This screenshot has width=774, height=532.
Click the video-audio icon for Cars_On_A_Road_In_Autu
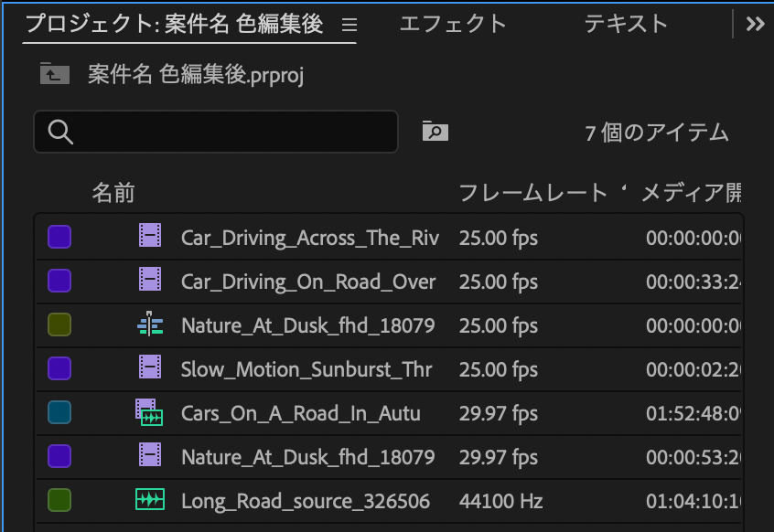pos(149,413)
